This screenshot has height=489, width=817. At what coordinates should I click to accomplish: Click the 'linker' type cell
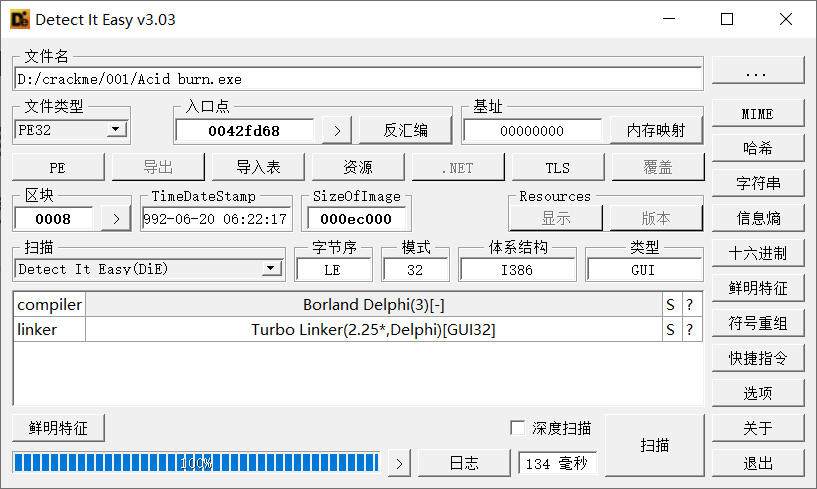49,329
